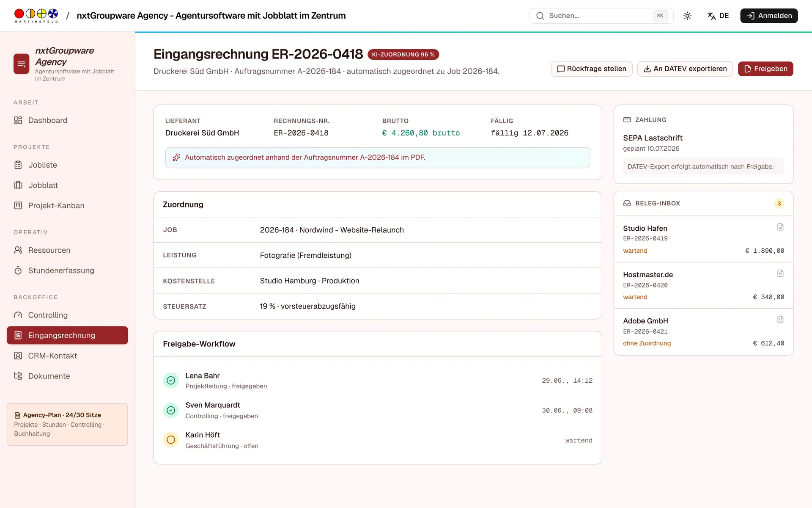Click Karin Höft pending circle icon
Screen dimensions: 812x508
171,440
